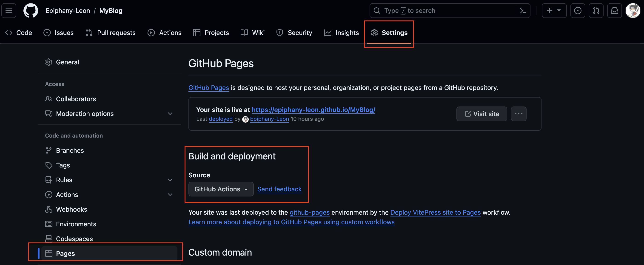The image size is (644, 265).
Task: Open the hamburger navigation menu
Action: tap(9, 11)
